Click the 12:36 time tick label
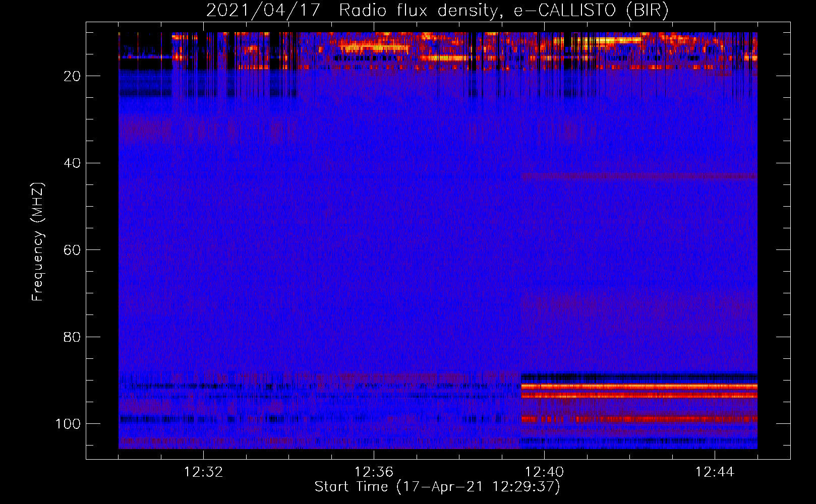The height and width of the screenshot is (504, 816). 374,472
